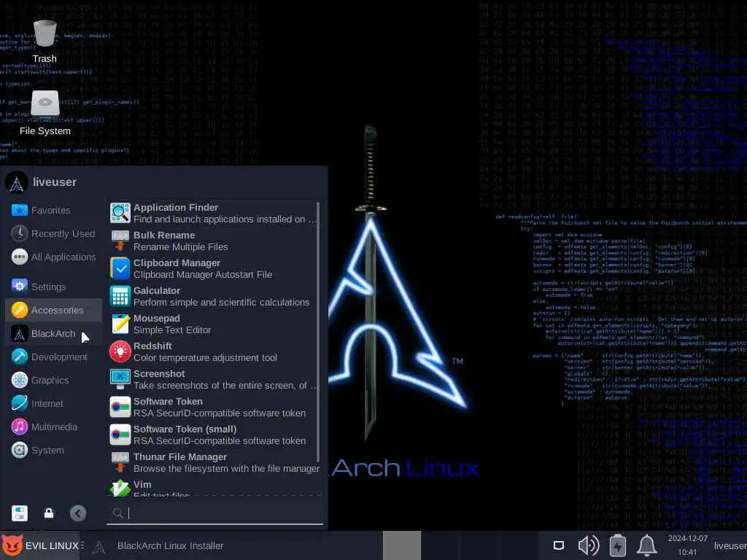Click the liveuser avatar icon in menu

click(x=17, y=182)
